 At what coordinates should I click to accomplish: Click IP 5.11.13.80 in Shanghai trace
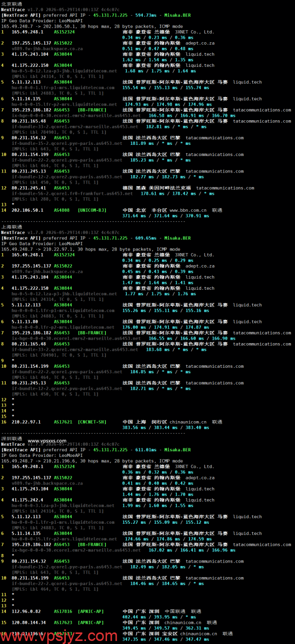(x=25, y=321)
